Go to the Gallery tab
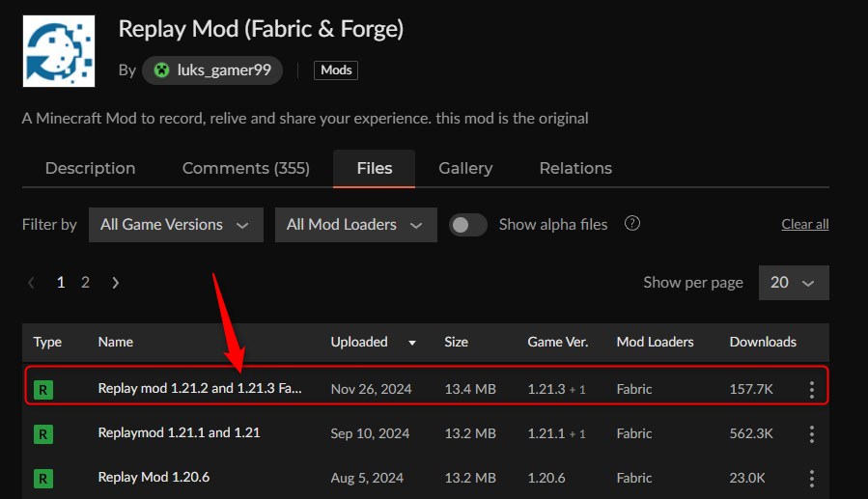868x499 pixels. 465,168
